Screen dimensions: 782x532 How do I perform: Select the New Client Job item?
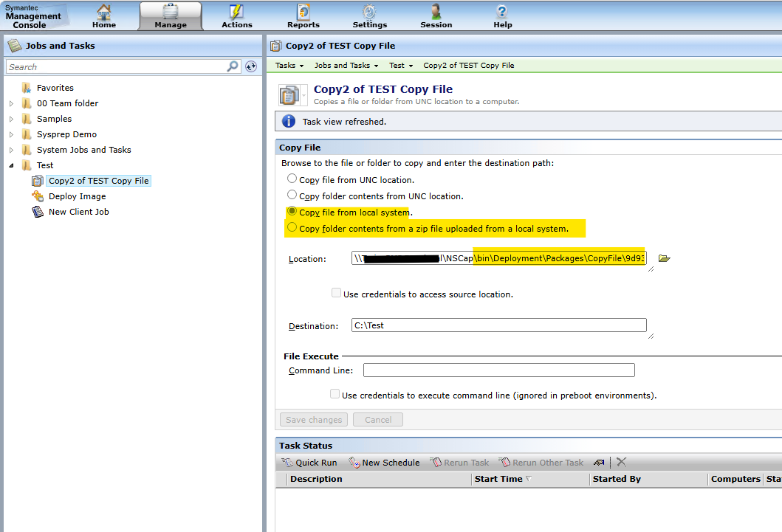79,212
